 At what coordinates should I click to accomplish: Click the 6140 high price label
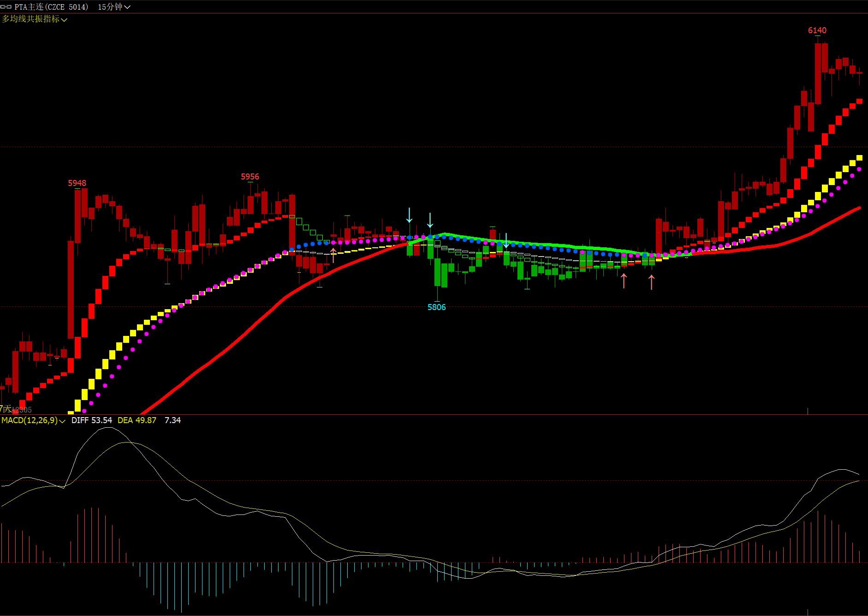click(x=817, y=30)
